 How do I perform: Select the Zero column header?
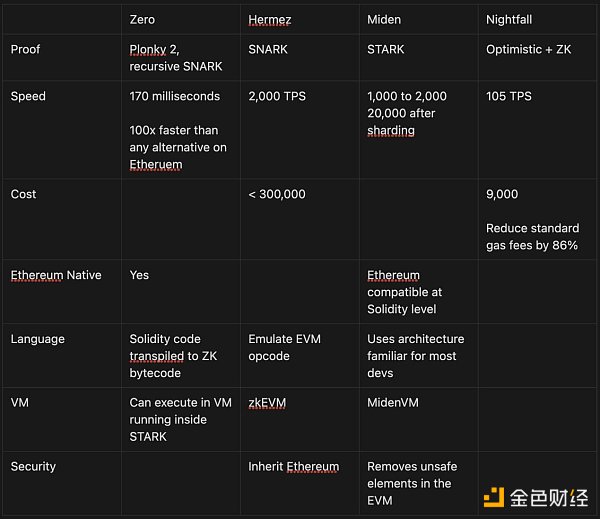(x=145, y=20)
